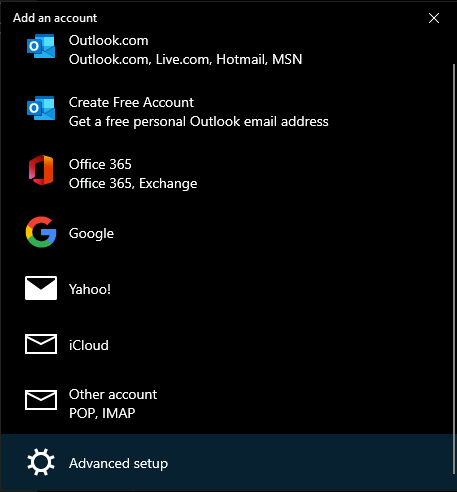Click the 'Office 365, Exchange' subtitle
457x492 pixels.
coord(133,184)
